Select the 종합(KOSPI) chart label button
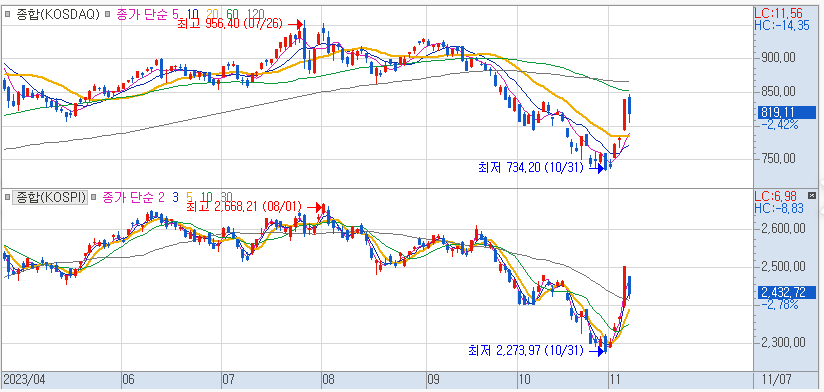 pyautogui.click(x=50, y=198)
